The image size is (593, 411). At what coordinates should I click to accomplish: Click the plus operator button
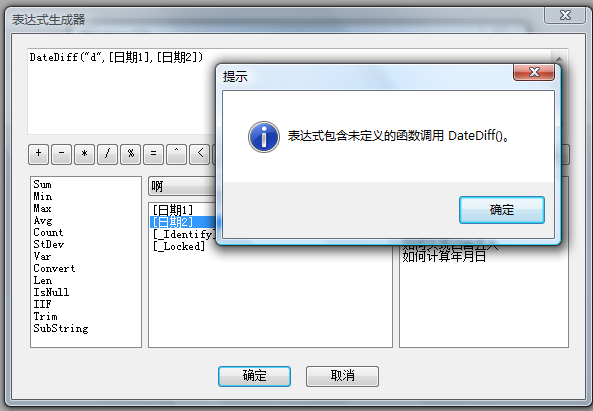pos(38,154)
